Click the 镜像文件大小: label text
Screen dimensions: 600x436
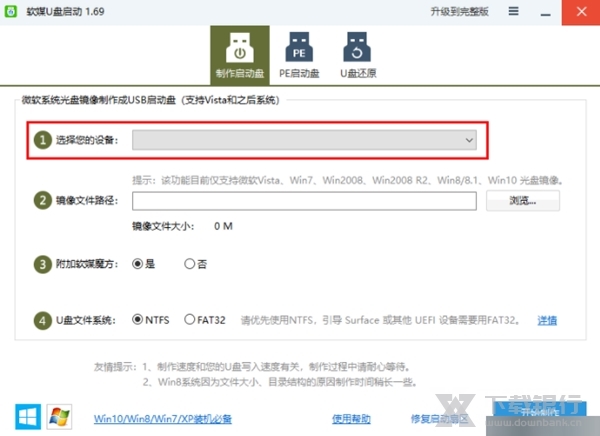click(x=163, y=226)
